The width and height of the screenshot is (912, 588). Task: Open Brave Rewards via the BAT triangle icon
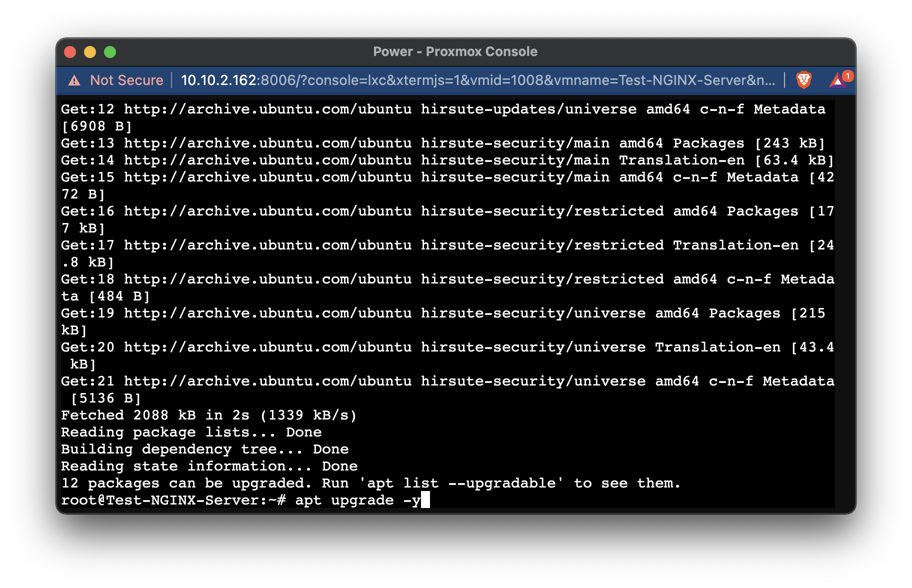pyautogui.click(x=837, y=81)
